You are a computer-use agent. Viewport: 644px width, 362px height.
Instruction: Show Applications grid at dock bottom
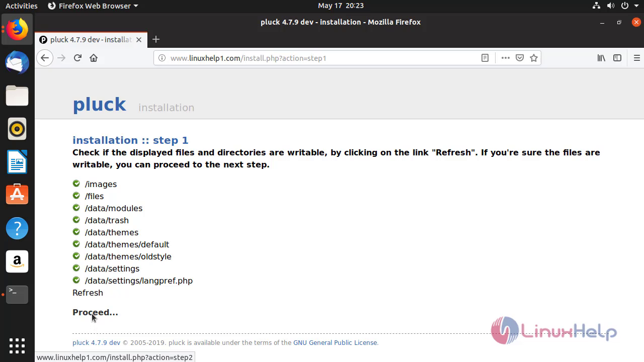[17, 345]
